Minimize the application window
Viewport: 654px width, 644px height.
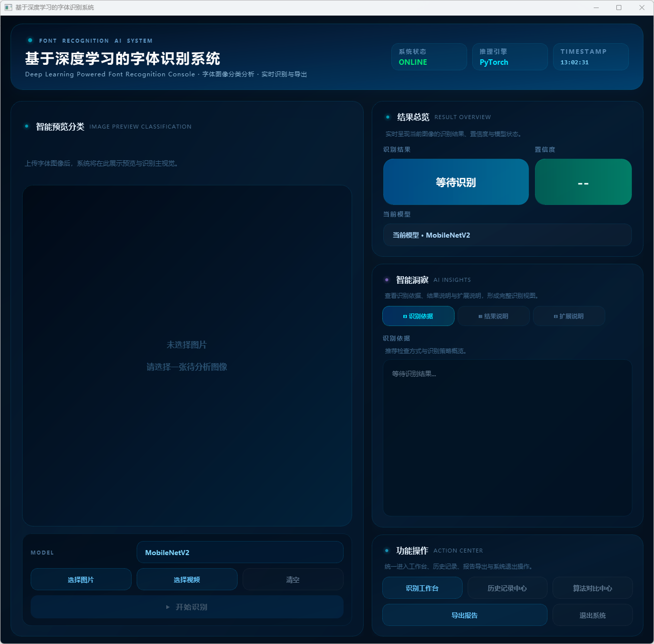pos(596,8)
